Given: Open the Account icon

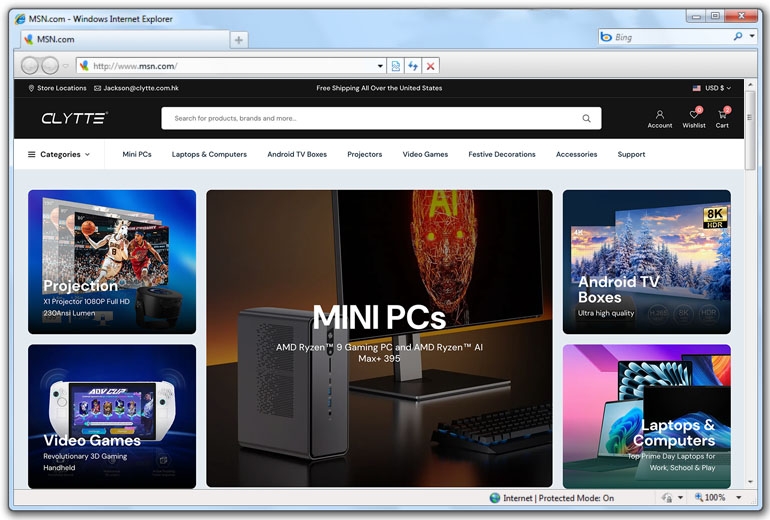Looking at the screenshot, I should coord(660,119).
